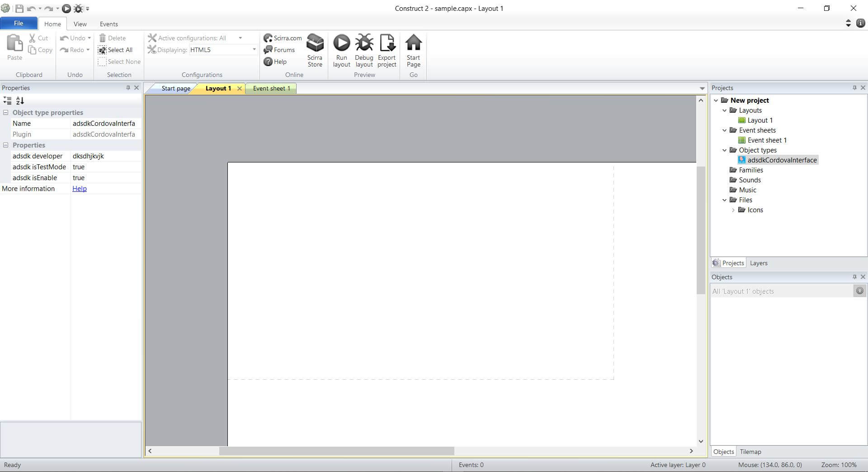Click the Delete trash icon

click(103, 38)
